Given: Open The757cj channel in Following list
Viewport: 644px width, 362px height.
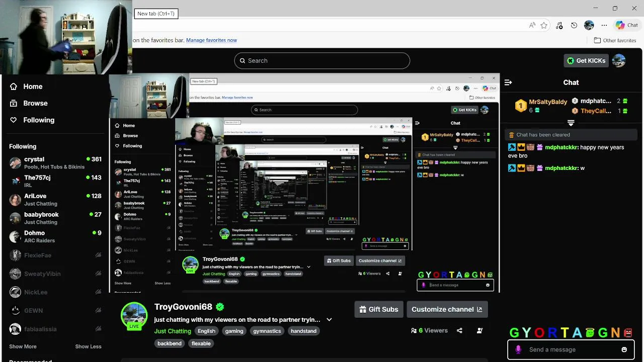Looking at the screenshot, I should click(55, 181).
